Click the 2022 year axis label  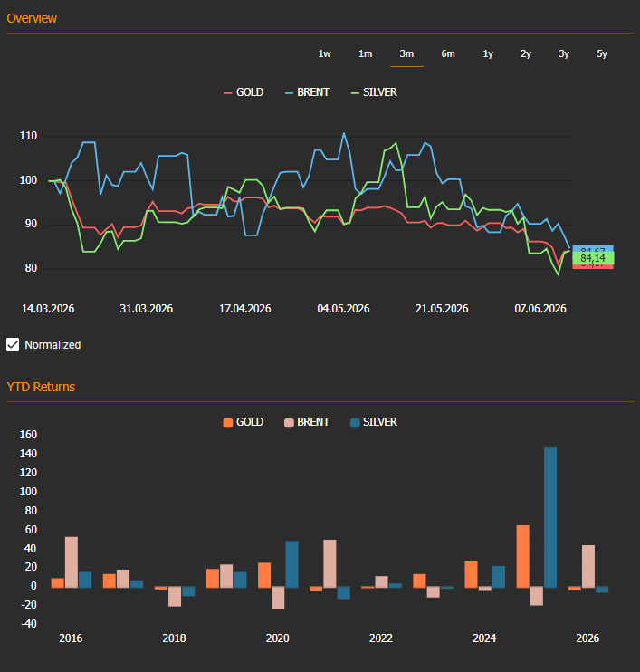[x=381, y=638]
